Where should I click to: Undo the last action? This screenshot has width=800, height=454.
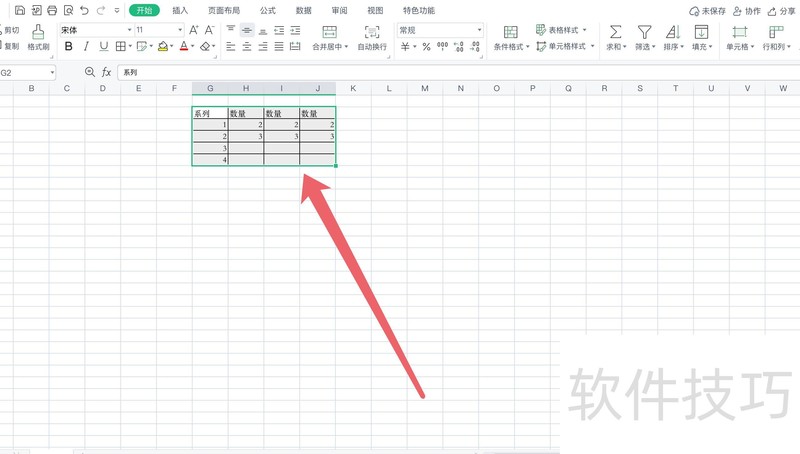(85, 10)
